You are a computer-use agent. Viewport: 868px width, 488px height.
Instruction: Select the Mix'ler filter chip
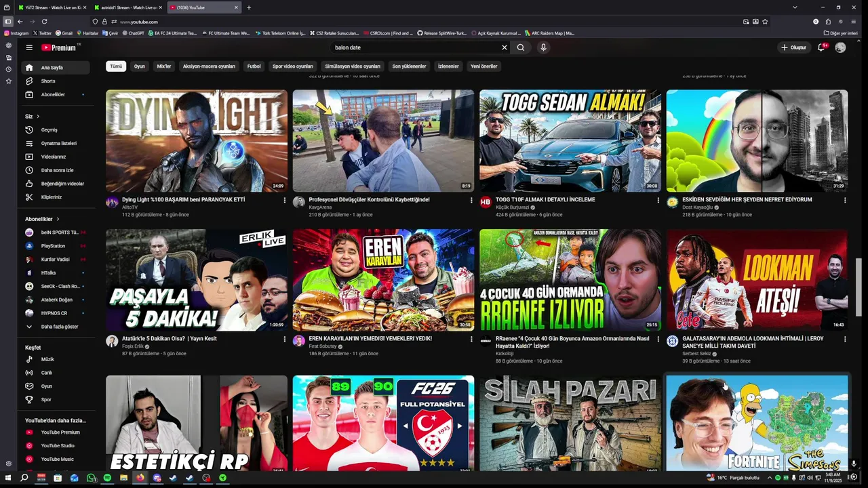tap(164, 66)
